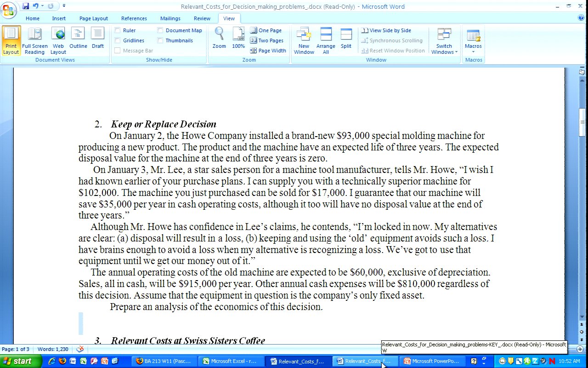The height and width of the screenshot is (368, 588).
Task: Expand the Switch Windows dropdown
Action: point(444,41)
